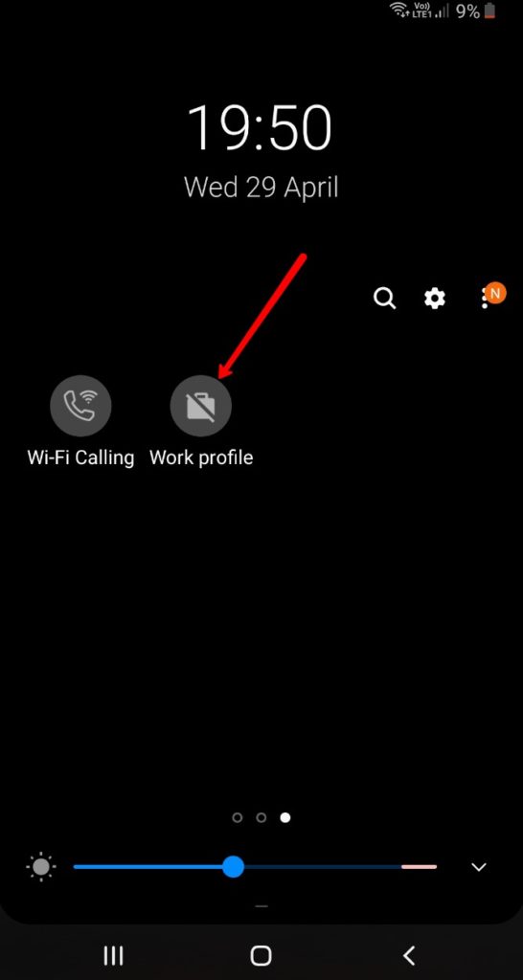Tap the sun brightness icon
This screenshot has height=980, width=523.
[41, 867]
